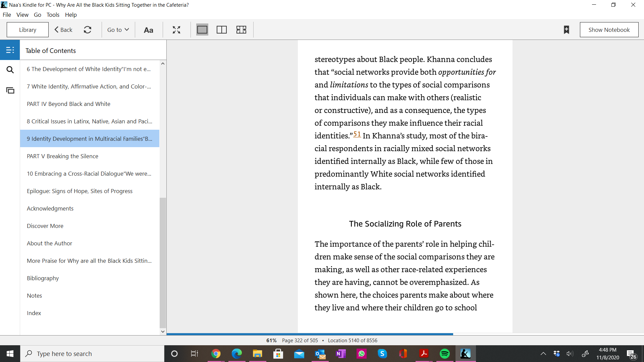This screenshot has height=362, width=644.
Task: Open the Aa font settings
Action: [x=149, y=30]
